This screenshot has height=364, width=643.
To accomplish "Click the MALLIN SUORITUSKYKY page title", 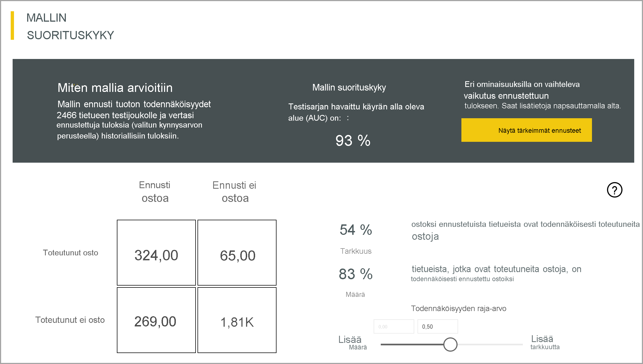I will [x=70, y=26].
